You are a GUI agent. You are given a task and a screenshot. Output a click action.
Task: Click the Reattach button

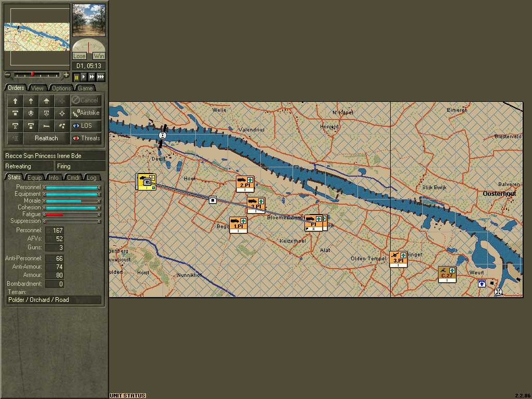(x=46, y=138)
